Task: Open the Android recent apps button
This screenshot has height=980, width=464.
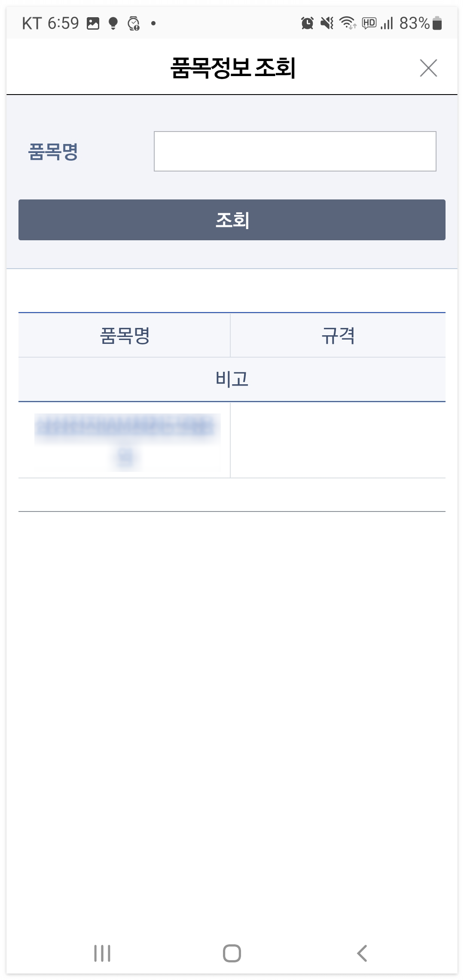Action: 102,953
